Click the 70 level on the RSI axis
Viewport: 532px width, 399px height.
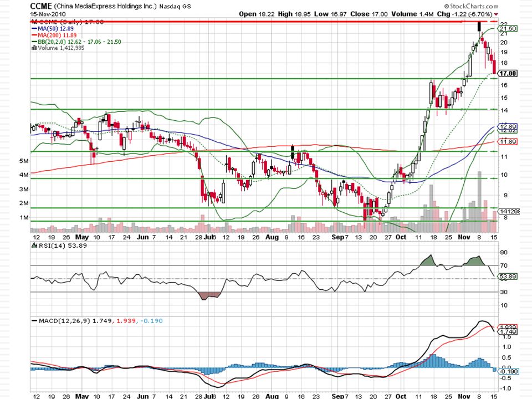(x=504, y=265)
